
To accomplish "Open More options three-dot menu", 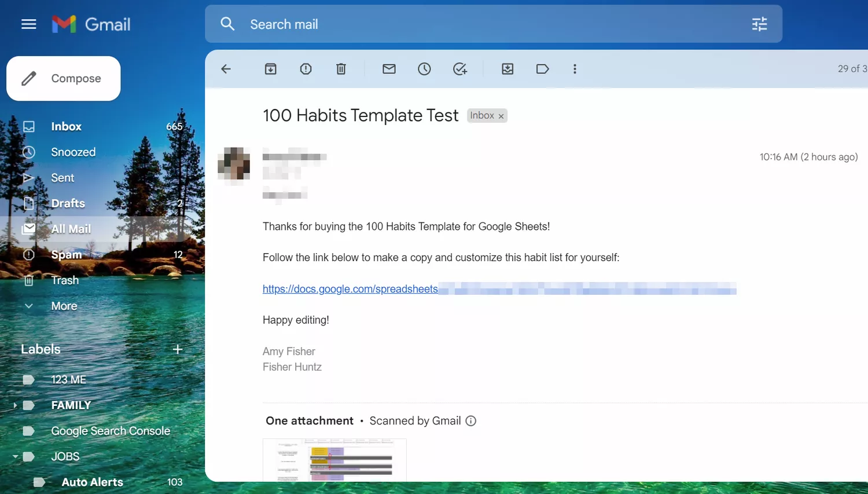I will (575, 69).
